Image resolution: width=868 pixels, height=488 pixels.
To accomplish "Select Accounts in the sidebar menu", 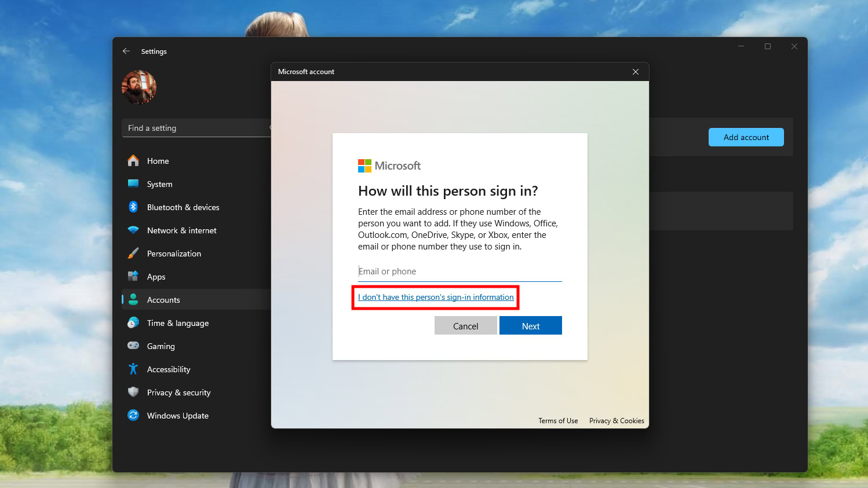I will pyautogui.click(x=163, y=300).
